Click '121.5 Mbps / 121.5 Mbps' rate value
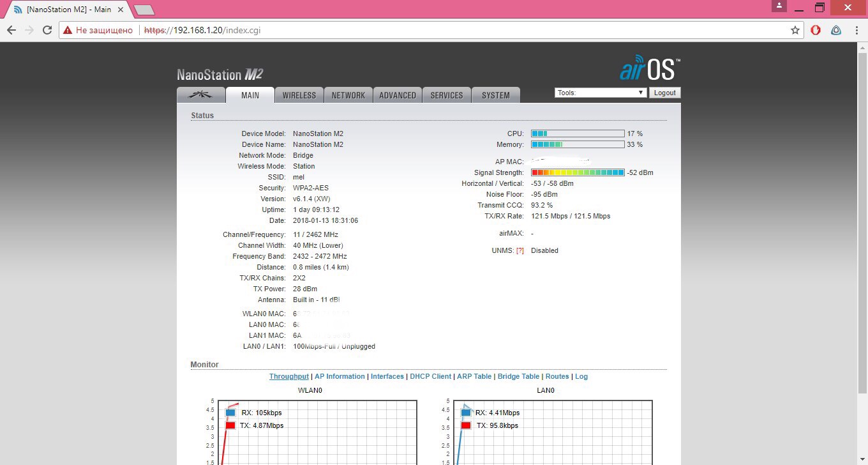 571,216
